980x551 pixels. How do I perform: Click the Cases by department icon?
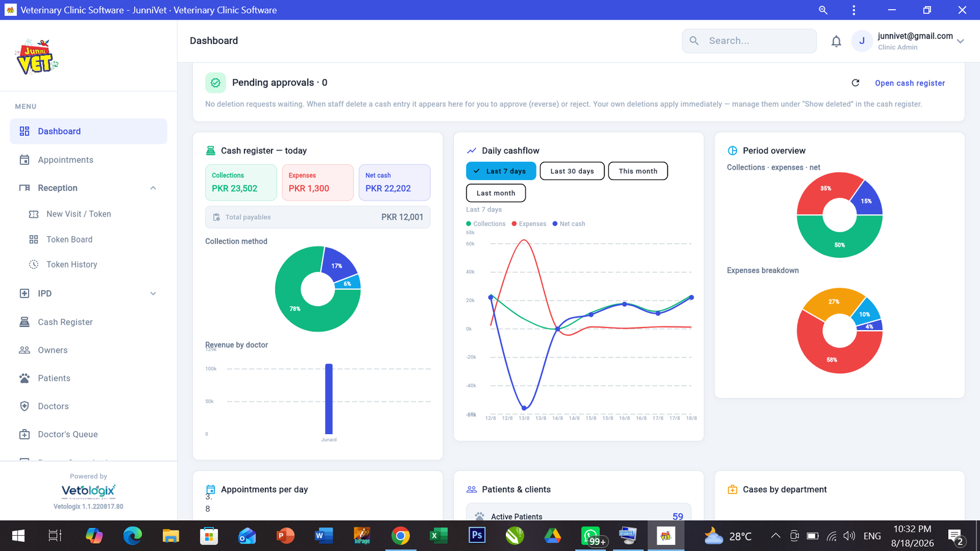tap(733, 490)
